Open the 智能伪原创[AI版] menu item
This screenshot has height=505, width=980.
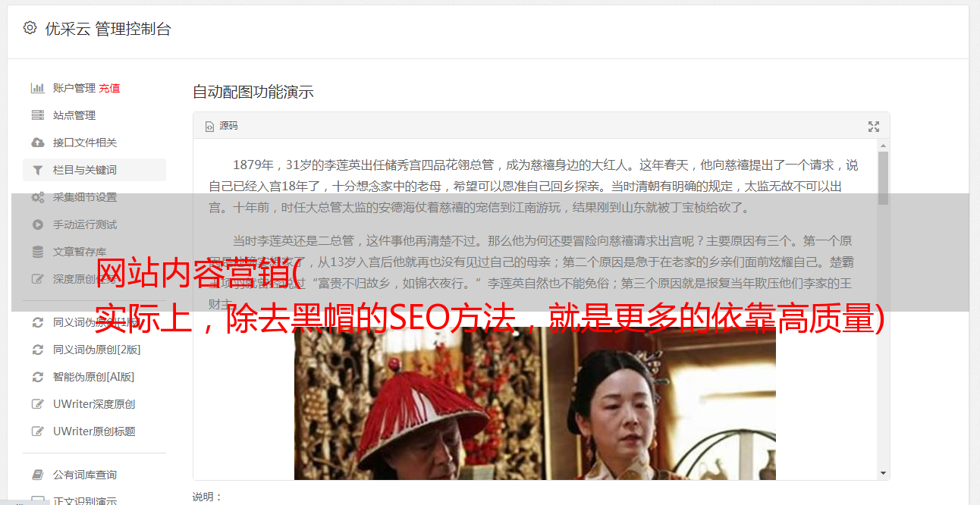coord(93,377)
